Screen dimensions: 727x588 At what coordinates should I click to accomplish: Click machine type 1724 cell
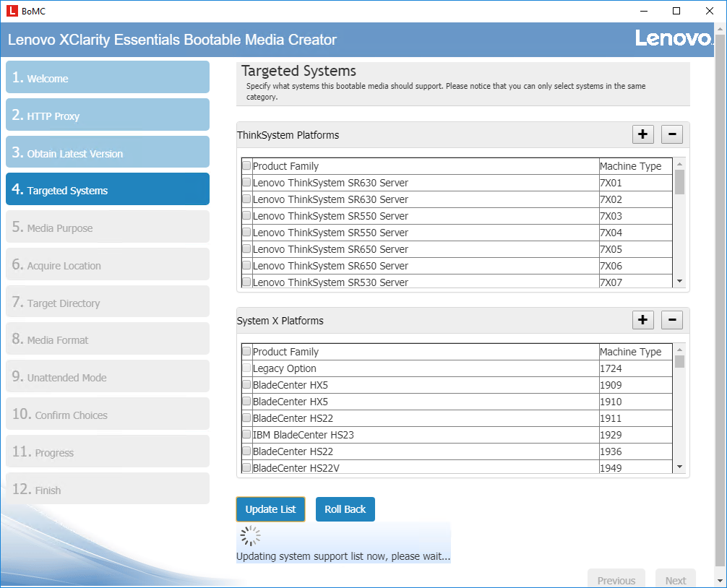tap(636, 368)
